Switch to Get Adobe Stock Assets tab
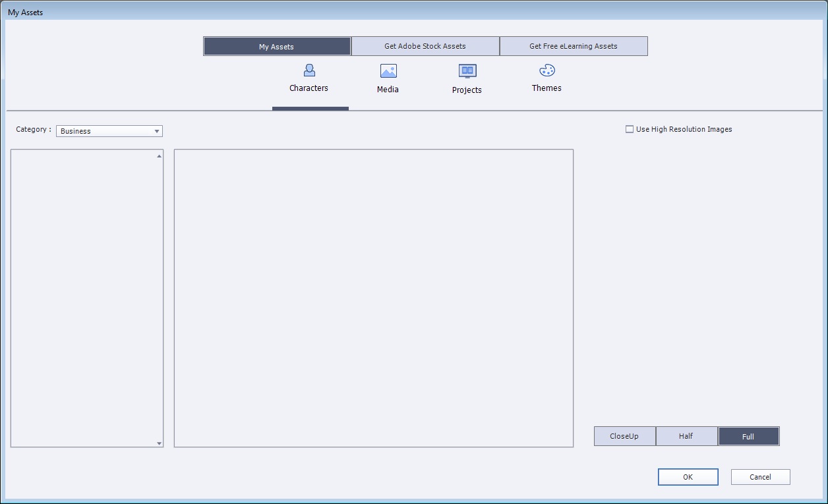Viewport: 828px width, 504px height. [425, 46]
